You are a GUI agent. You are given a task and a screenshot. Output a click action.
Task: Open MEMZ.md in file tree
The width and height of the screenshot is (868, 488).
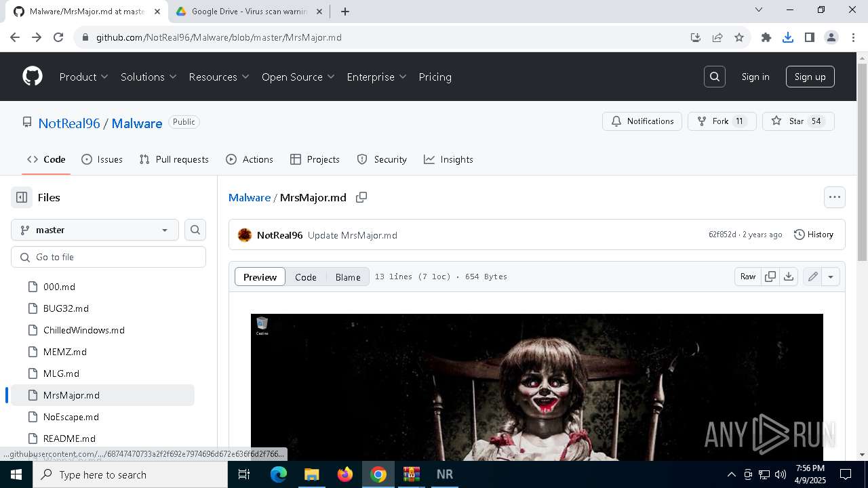click(x=64, y=352)
